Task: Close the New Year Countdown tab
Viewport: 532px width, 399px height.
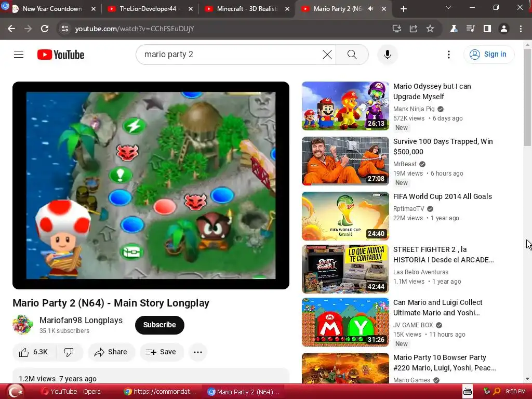Action: (94, 9)
